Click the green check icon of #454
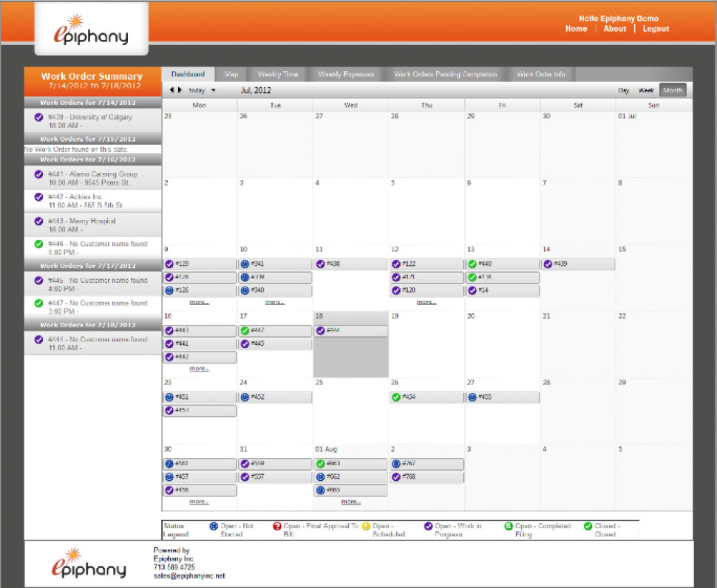 tap(396, 397)
